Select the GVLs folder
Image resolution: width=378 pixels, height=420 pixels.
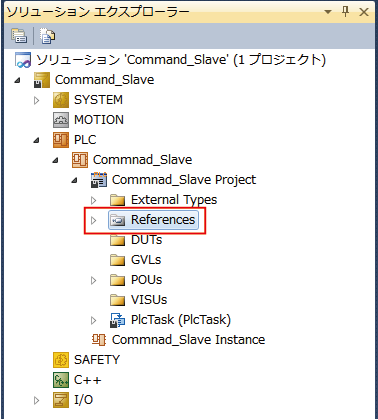coord(136,260)
